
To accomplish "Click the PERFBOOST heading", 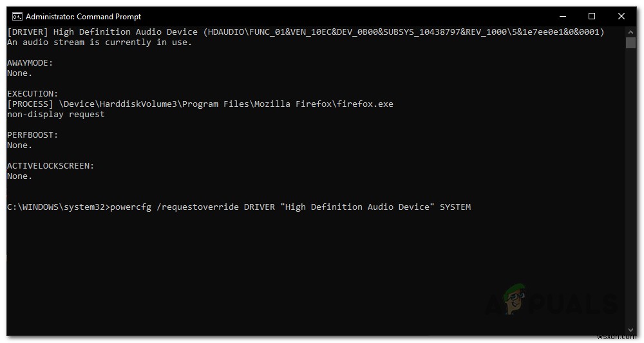I will [x=32, y=134].
